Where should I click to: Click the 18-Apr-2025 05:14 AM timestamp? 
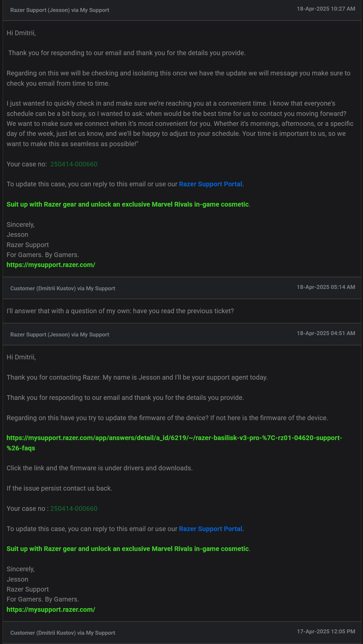point(326,287)
